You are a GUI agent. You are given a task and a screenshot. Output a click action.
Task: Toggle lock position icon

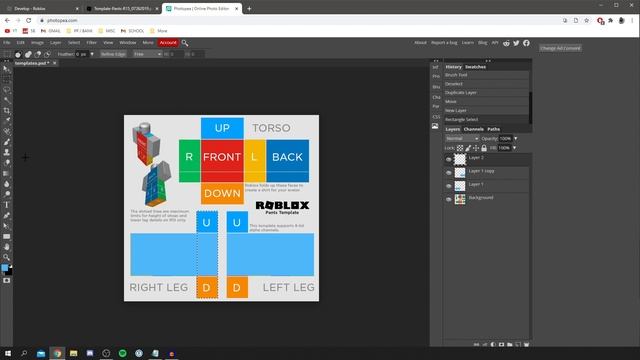[476, 148]
